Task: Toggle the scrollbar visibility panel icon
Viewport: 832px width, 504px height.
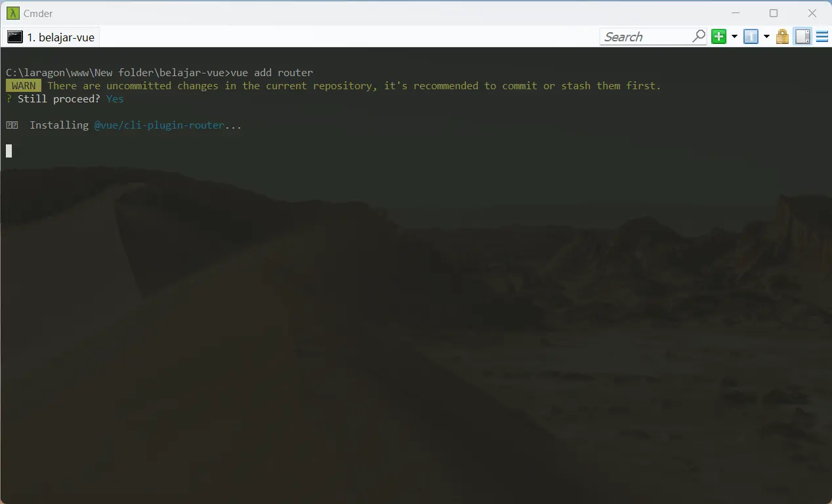Action: tap(803, 37)
